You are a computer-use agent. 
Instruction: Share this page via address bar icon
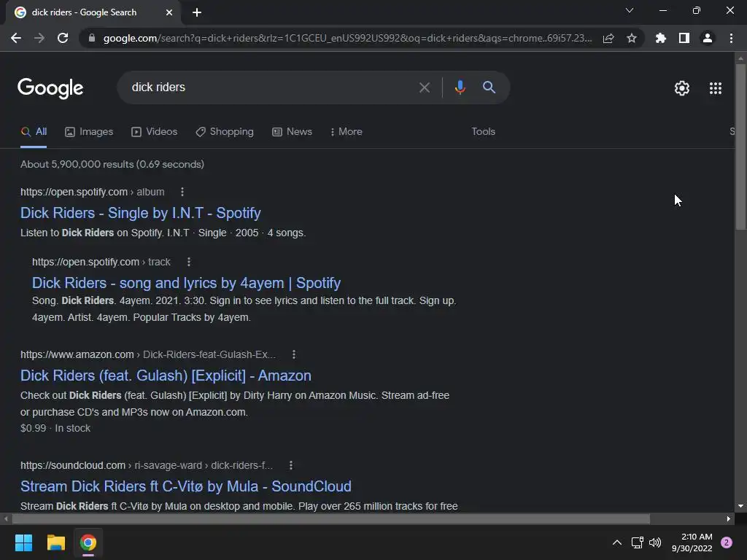coord(608,38)
